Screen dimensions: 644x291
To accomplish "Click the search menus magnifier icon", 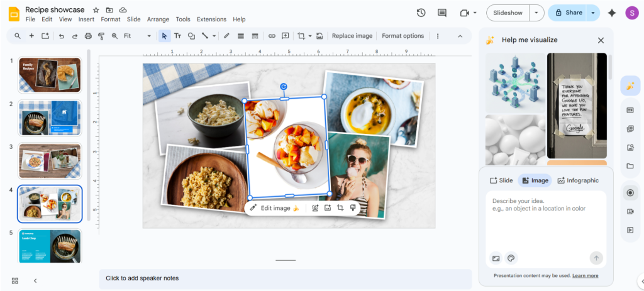I will [17, 36].
